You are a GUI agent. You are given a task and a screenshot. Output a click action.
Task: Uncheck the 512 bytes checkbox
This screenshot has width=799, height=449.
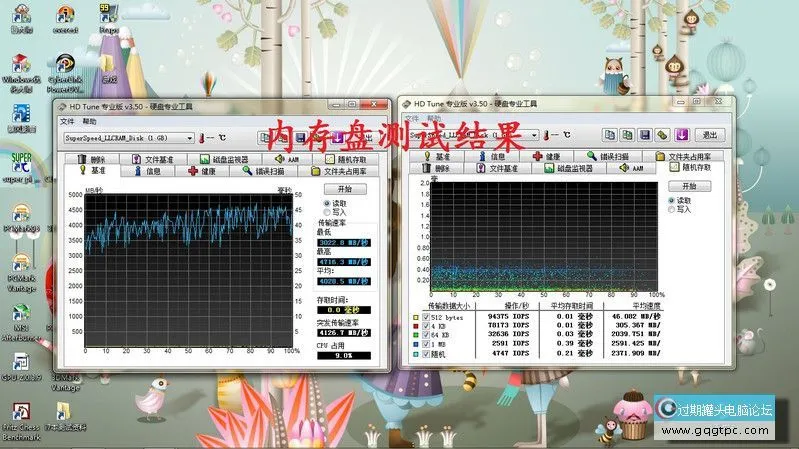coord(426,317)
